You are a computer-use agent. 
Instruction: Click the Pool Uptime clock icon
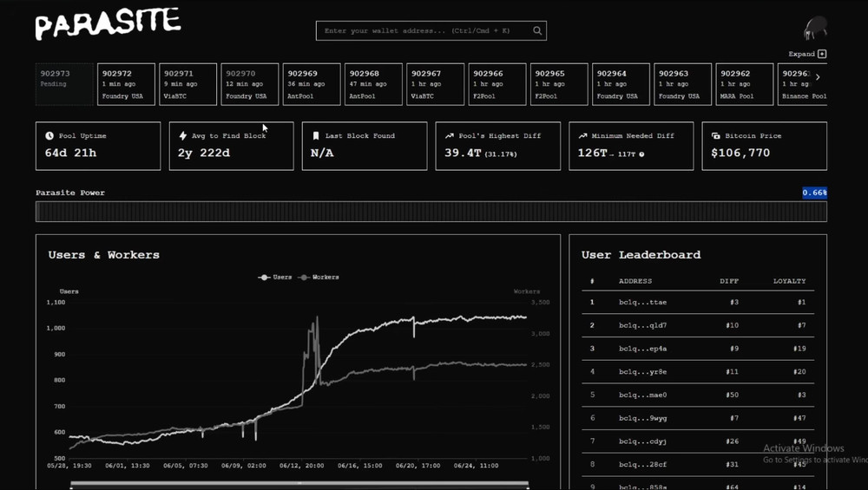coord(49,135)
